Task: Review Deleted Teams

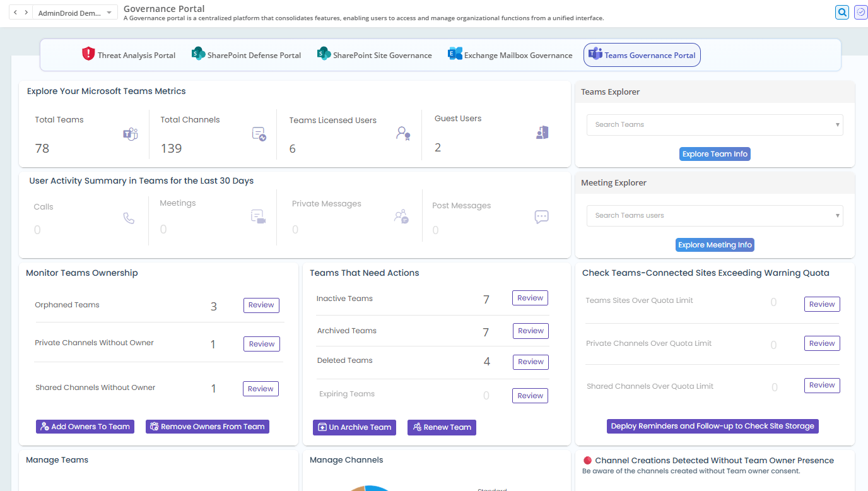Action: pyautogui.click(x=531, y=362)
